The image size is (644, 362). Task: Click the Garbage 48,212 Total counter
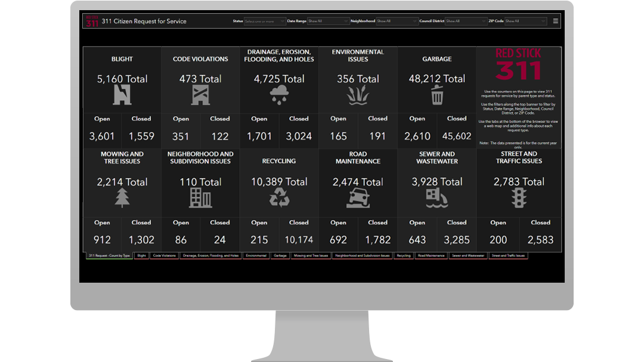coord(437,79)
